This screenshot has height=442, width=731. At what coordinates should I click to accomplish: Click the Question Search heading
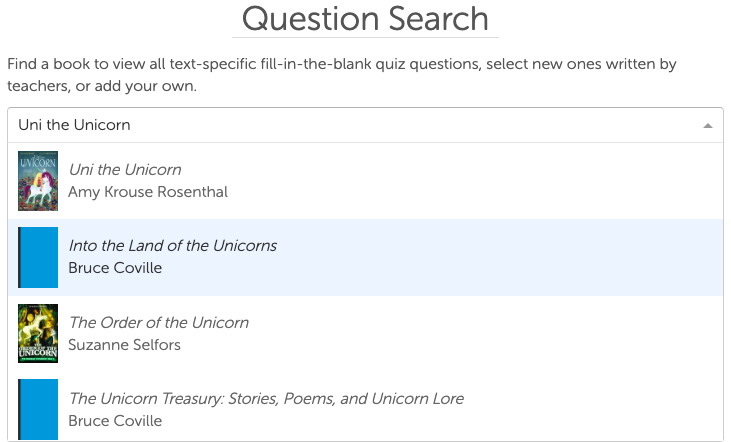[366, 19]
